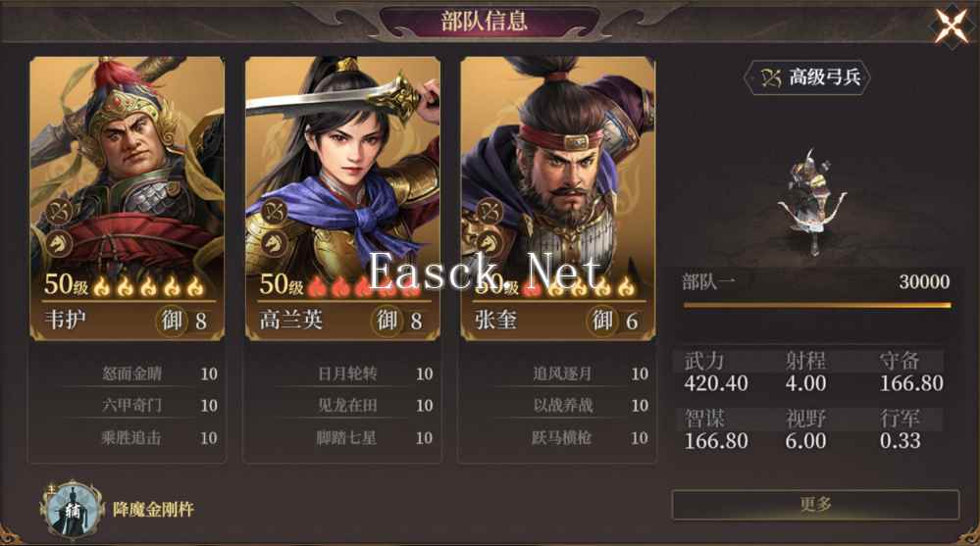Open 张奎 general portrait card
980x546 pixels.
click(557, 199)
